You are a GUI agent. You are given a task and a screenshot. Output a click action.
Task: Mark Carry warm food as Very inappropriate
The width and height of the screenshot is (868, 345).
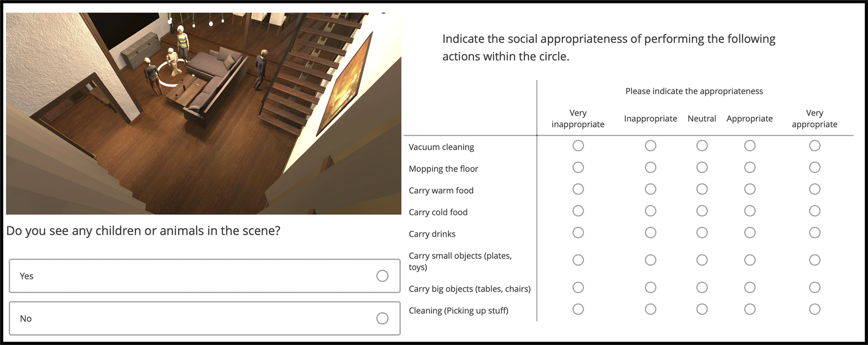pyautogui.click(x=578, y=189)
